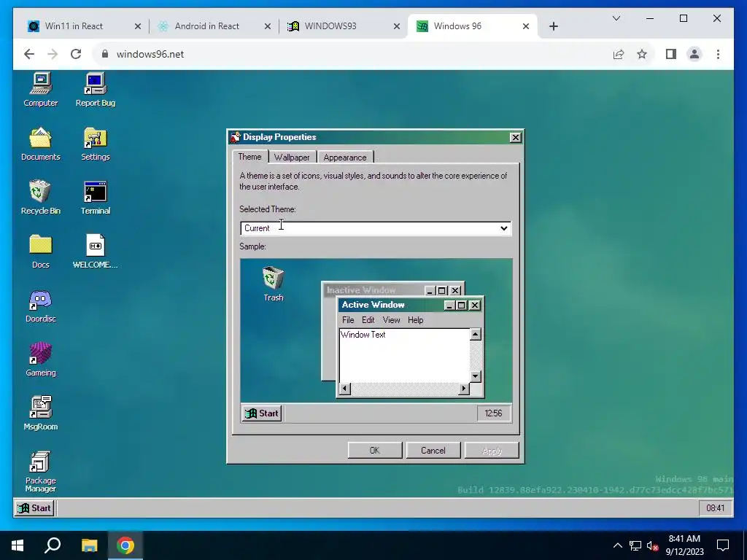Switch to the Win11 in React tab
Viewport: 747px width, 560px height.
coord(84,26)
